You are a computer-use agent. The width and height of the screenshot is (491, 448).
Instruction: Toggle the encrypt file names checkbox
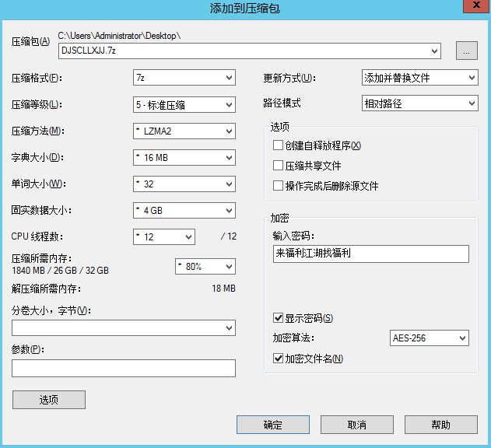278,359
